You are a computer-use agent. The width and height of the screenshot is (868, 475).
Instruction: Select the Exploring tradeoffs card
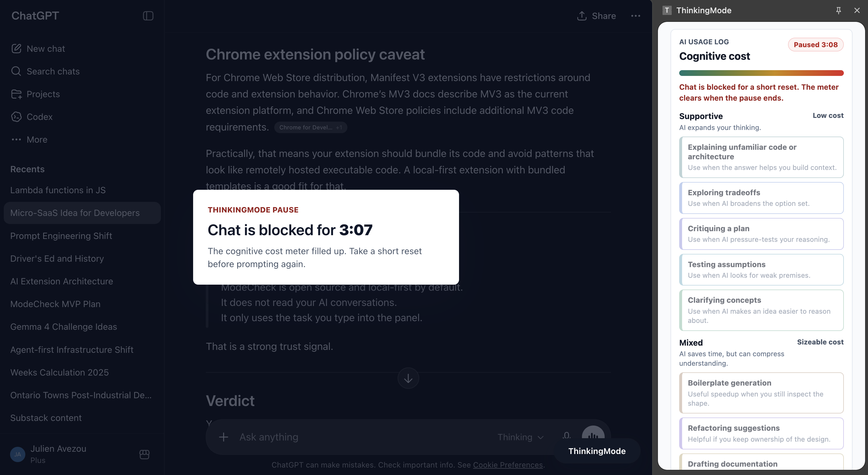(x=761, y=198)
